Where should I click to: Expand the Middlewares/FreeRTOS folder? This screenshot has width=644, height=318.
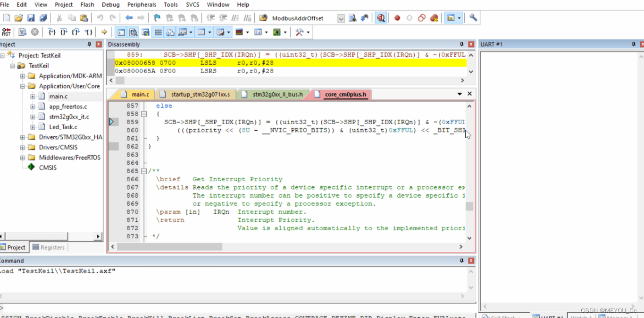[23, 158]
